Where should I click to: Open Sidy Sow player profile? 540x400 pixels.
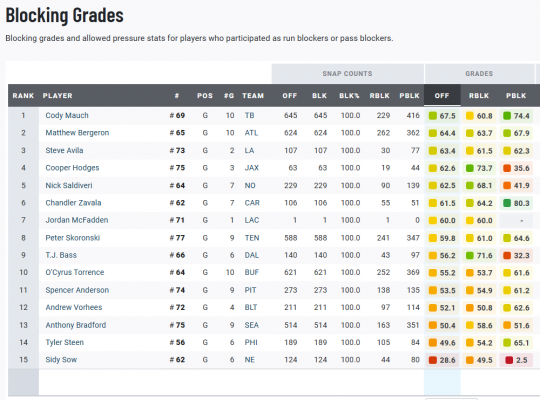point(61,360)
